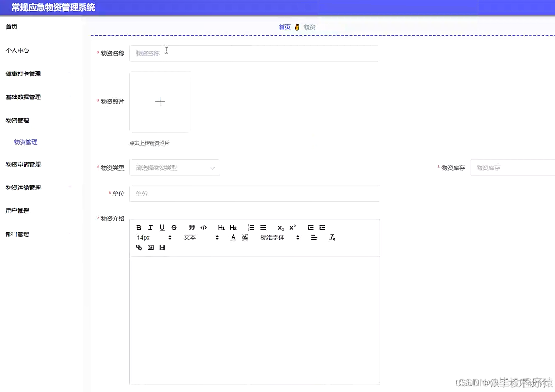This screenshot has width=555, height=392.
Task: Open the text alignment options icon
Action: tap(314, 237)
